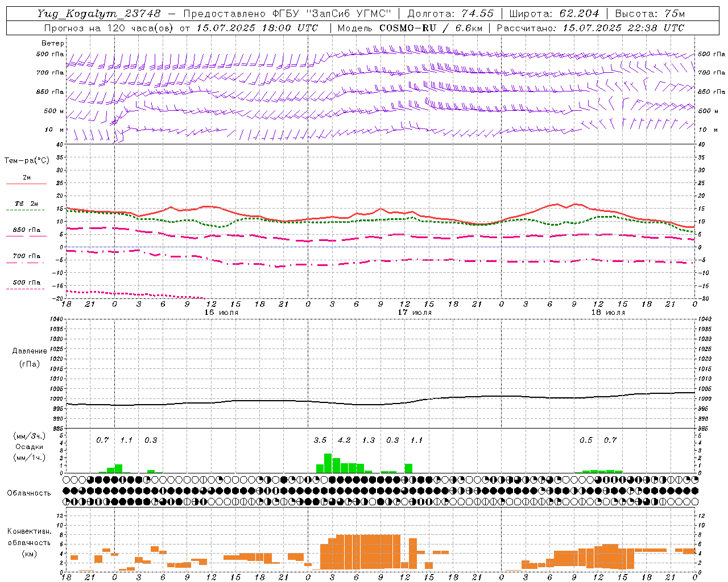Viewport: 728px width, 582px height.
Task: Click the "Давление" pressure panel label
Action: click(30, 351)
